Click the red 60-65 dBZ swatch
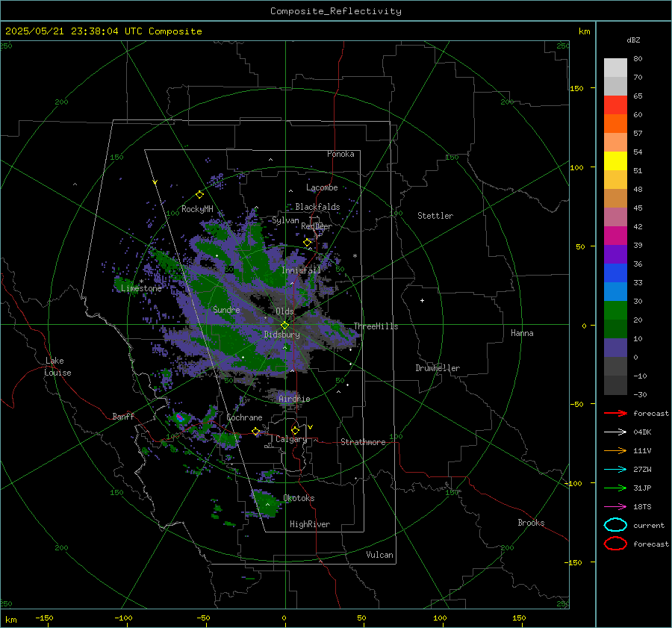Screen dimensions: 672x628 click(615, 105)
